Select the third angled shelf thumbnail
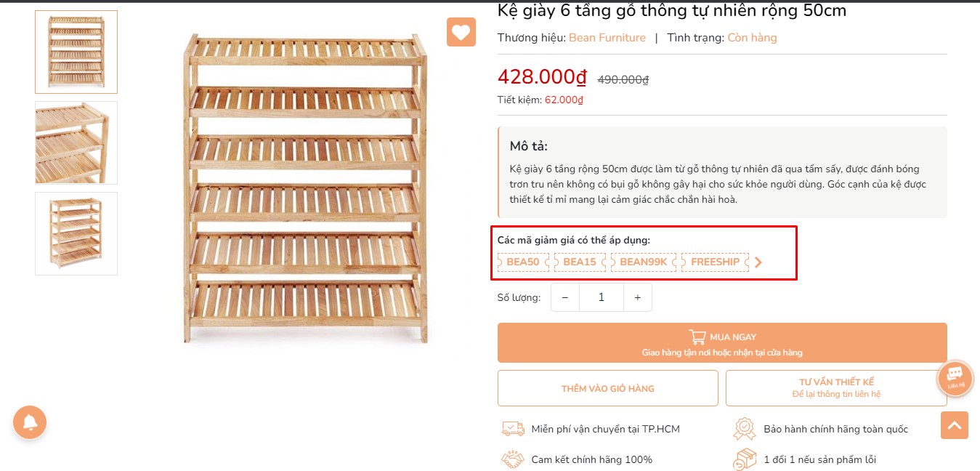 click(x=76, y=233)
